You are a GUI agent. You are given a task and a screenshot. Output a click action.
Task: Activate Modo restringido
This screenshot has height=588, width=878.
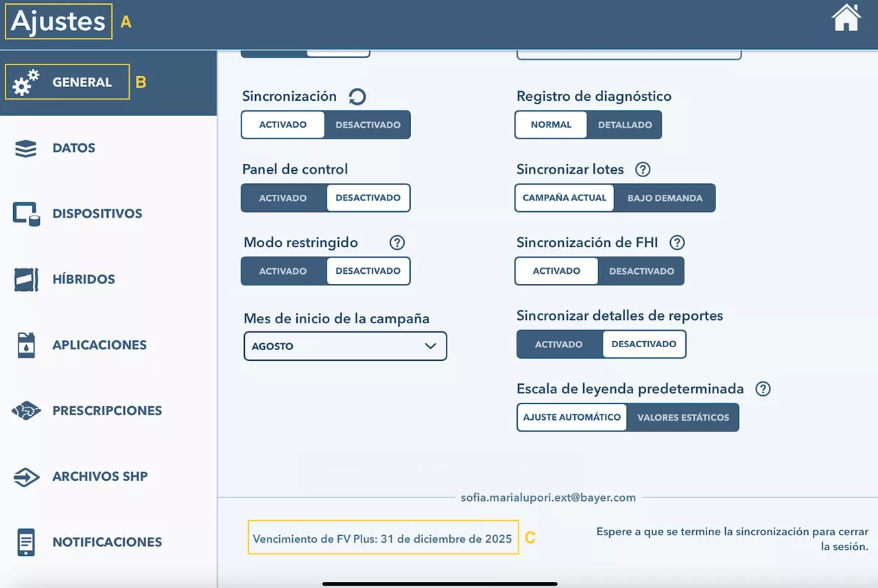pyautogui.click(x=283, y=271)
